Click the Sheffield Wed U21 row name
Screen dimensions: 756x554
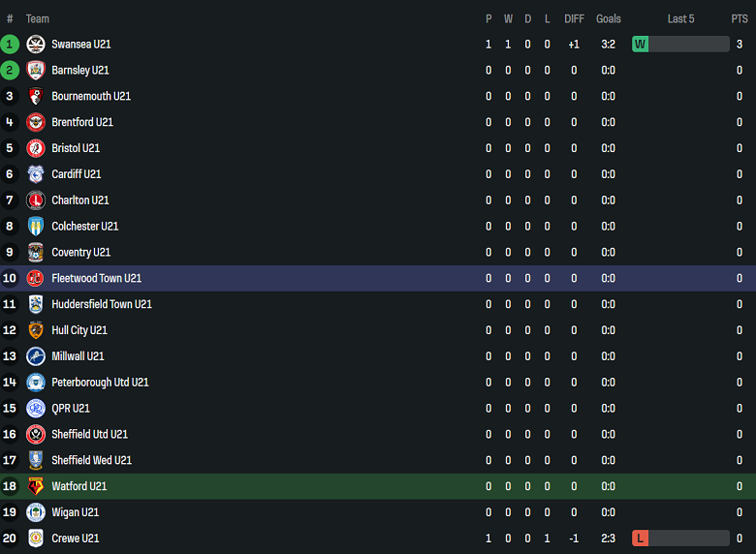91,460
